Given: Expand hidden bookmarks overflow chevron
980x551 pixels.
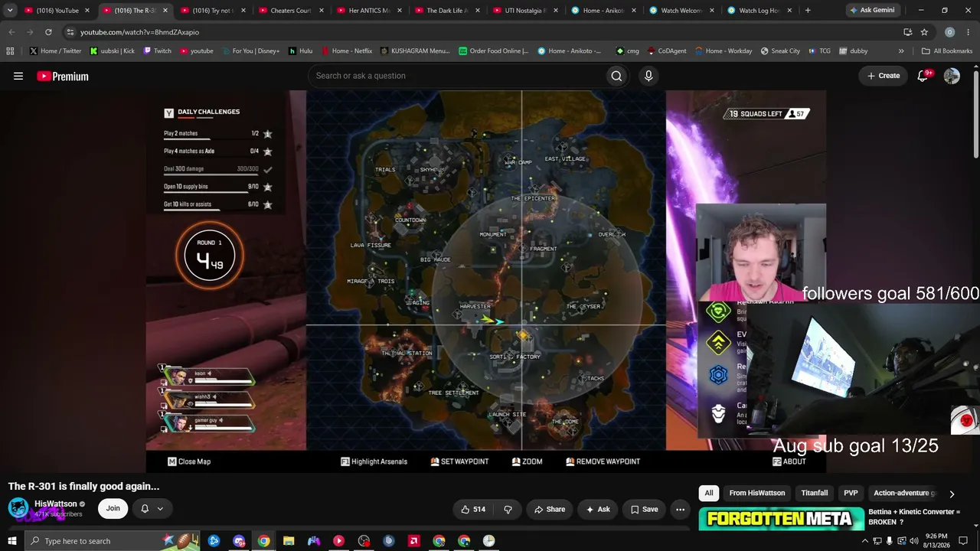Looking at the screenshot, I should pyautogui.click(x=901, y=51).
